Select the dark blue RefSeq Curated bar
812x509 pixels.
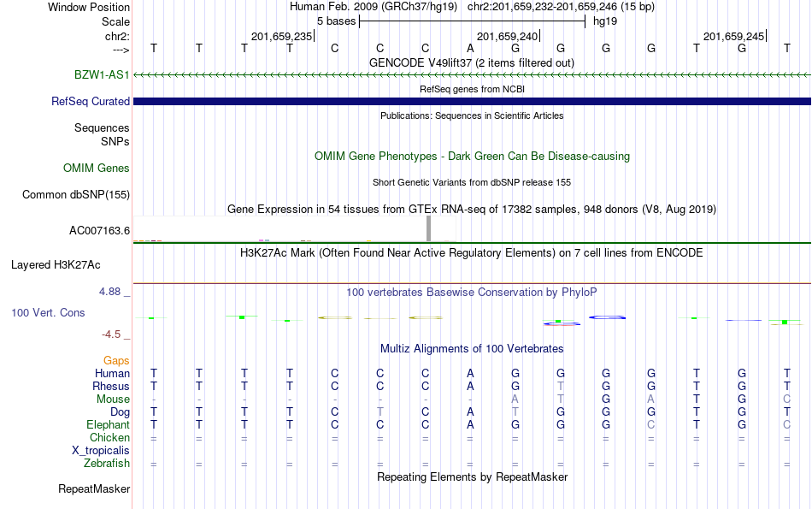click(472, 102)
